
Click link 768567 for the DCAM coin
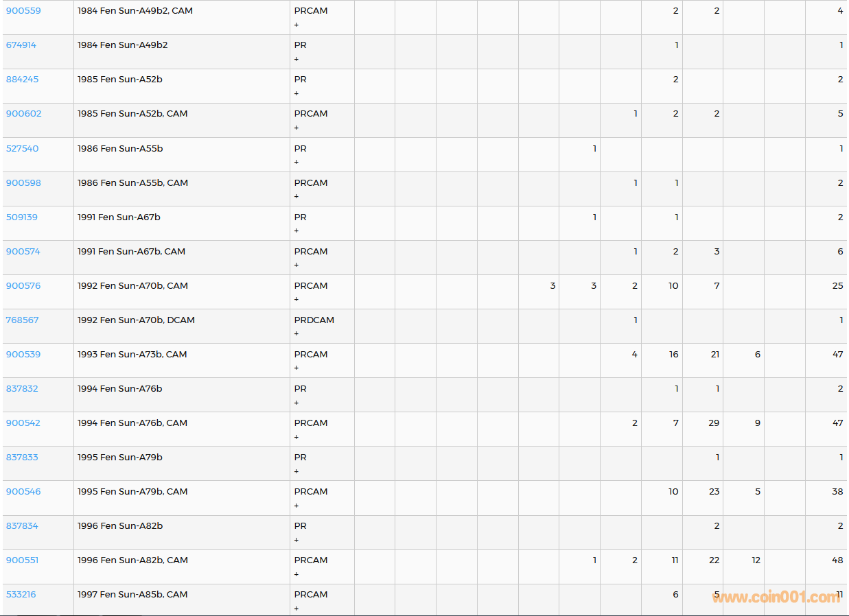(23, 320)
